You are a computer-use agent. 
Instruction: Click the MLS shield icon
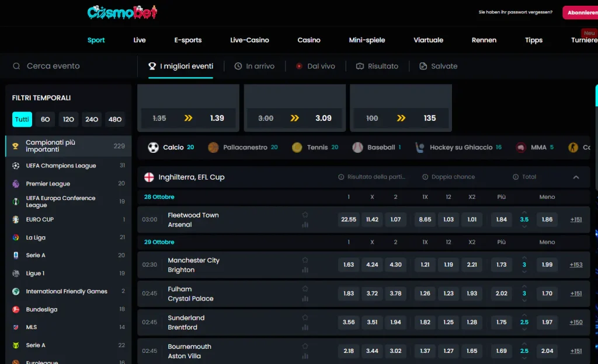[x=16, y=327]
